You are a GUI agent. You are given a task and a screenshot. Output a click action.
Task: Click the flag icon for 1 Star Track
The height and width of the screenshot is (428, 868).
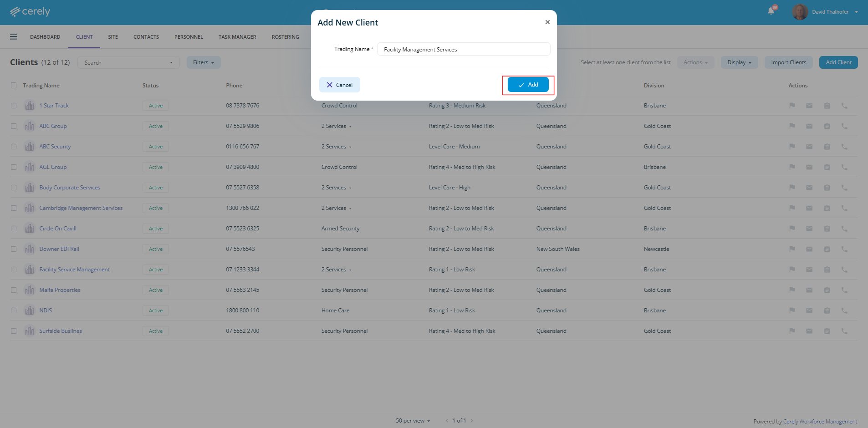[792, 106]
